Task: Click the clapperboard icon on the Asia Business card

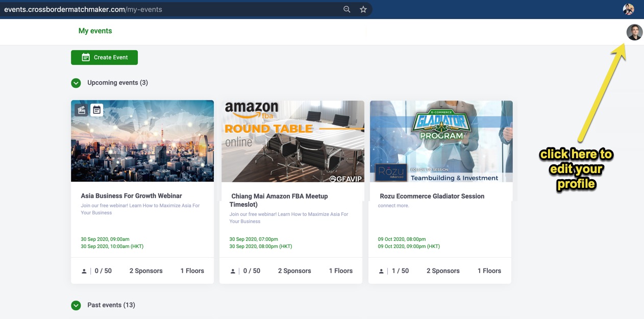Action: coord(81,110)
